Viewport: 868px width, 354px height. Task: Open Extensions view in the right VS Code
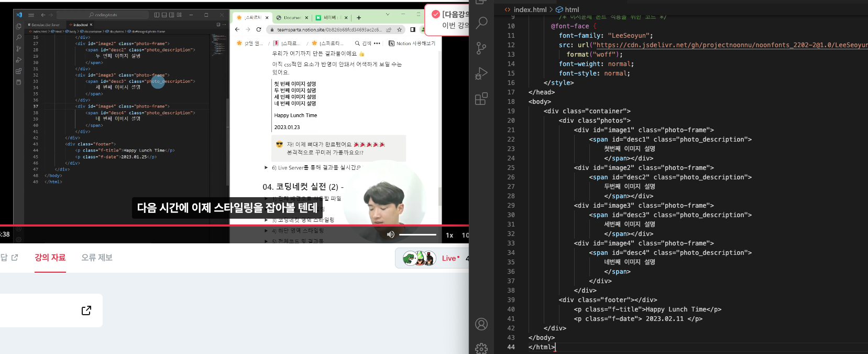pyautogui.click(x=481, y=99)
